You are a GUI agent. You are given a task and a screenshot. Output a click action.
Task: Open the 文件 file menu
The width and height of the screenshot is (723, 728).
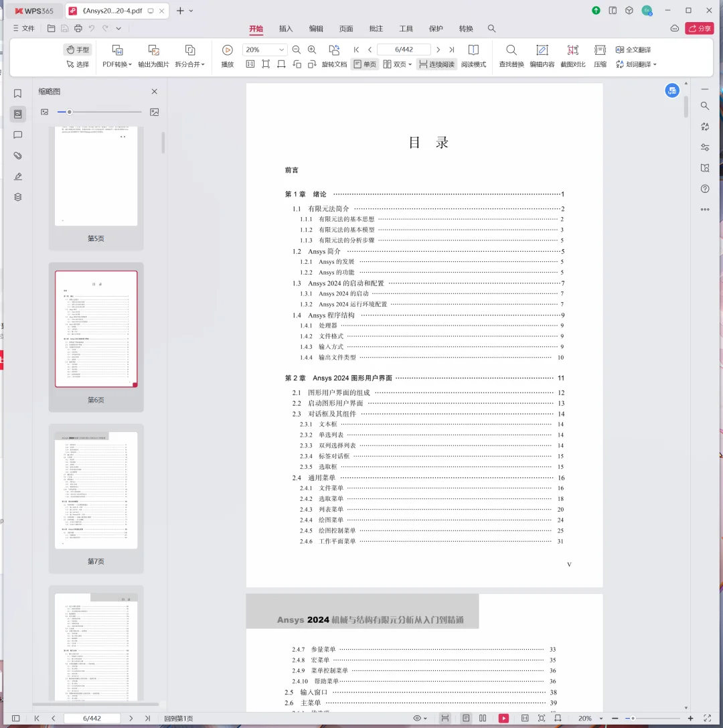(23, 28)
